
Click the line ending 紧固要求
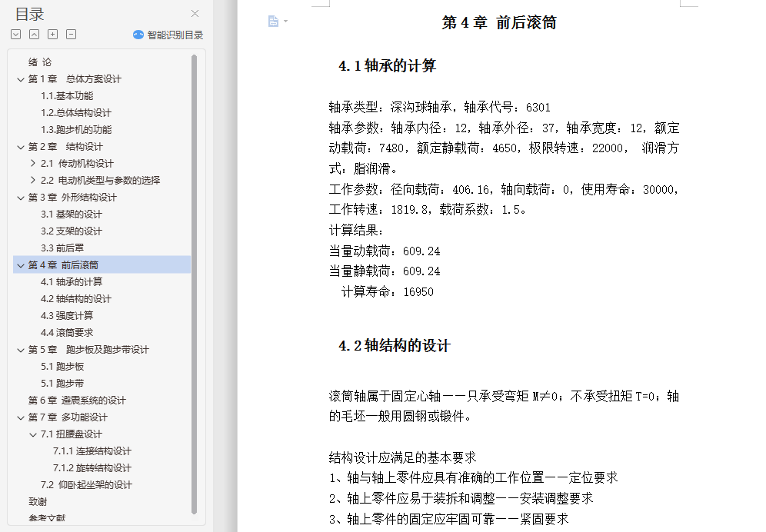click(449, 519)
